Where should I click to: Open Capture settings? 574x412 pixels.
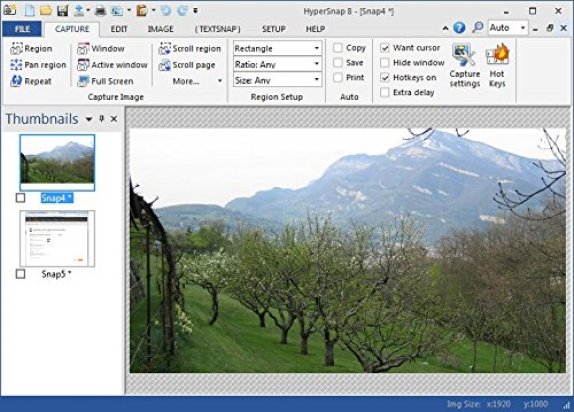tap(464, 65)
